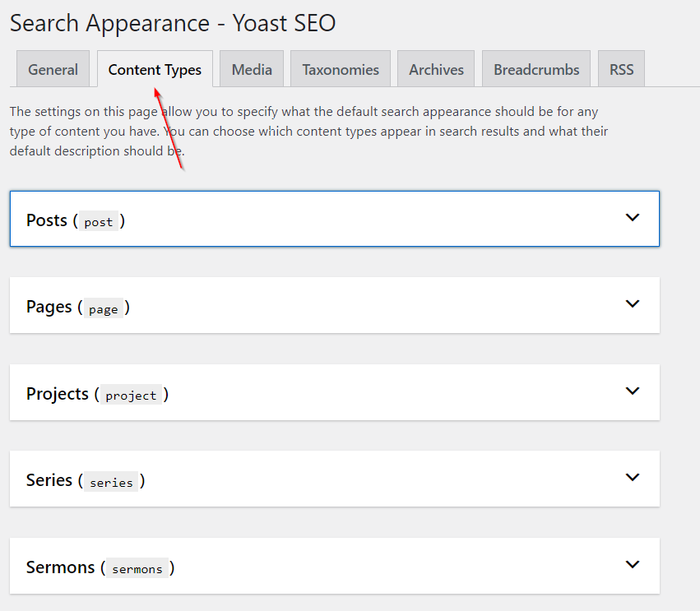Click the chevron arrow on Pages panel
700x611 pixels.
[x=632, y=304]
